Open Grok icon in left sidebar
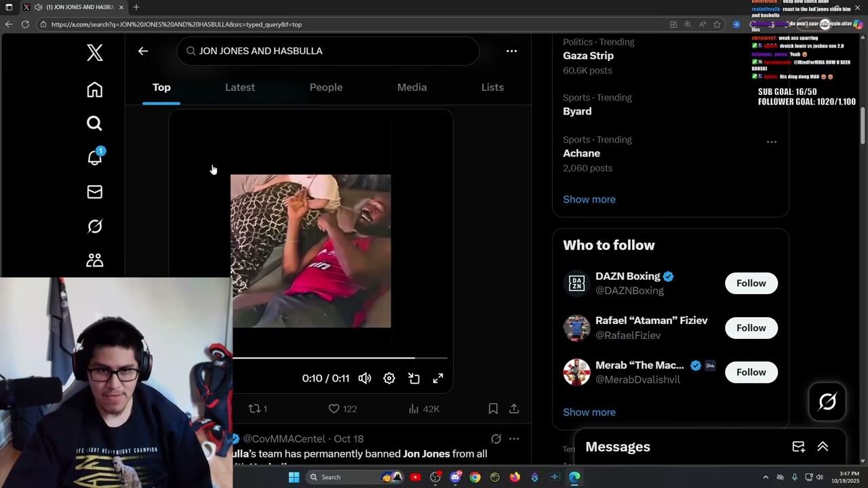Image resolution: width=868 pixels, height=488 pixels. click(95, 226)
